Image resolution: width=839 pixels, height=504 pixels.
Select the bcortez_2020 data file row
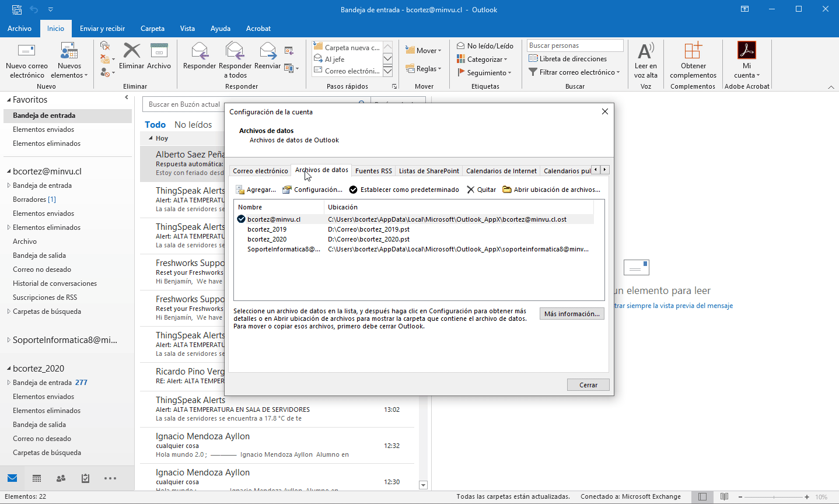pyautogui.click(x=414, y=239)
